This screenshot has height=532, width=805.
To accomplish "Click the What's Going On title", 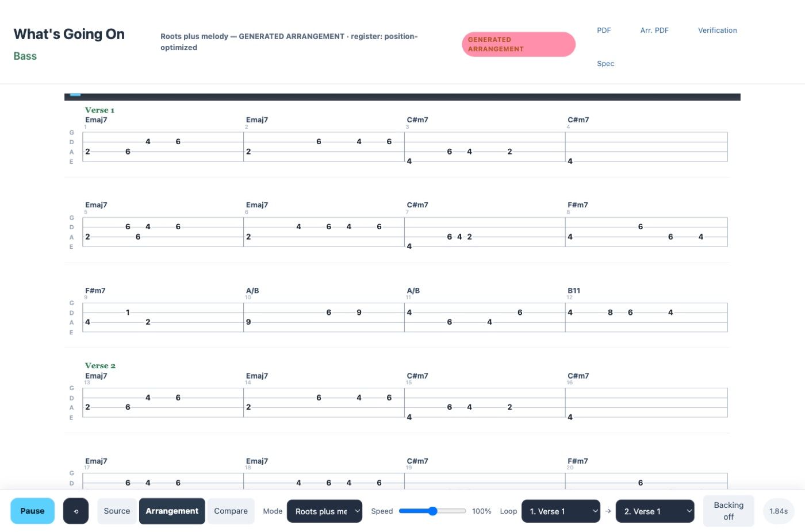I will (69, 34).
